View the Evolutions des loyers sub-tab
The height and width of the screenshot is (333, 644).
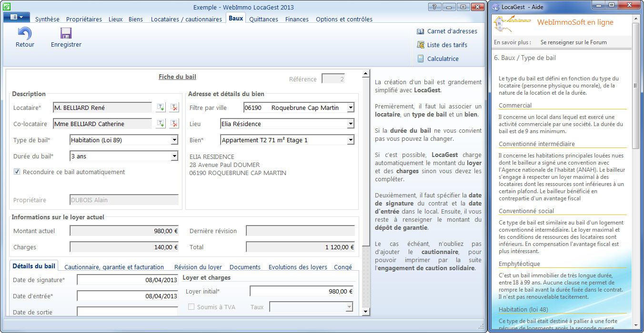pos(298,267)
